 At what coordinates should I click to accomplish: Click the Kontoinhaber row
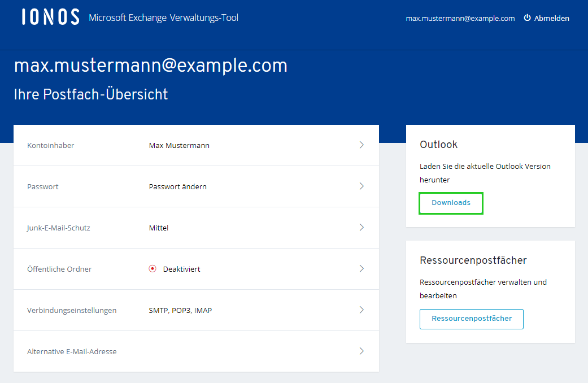(51, 145)
